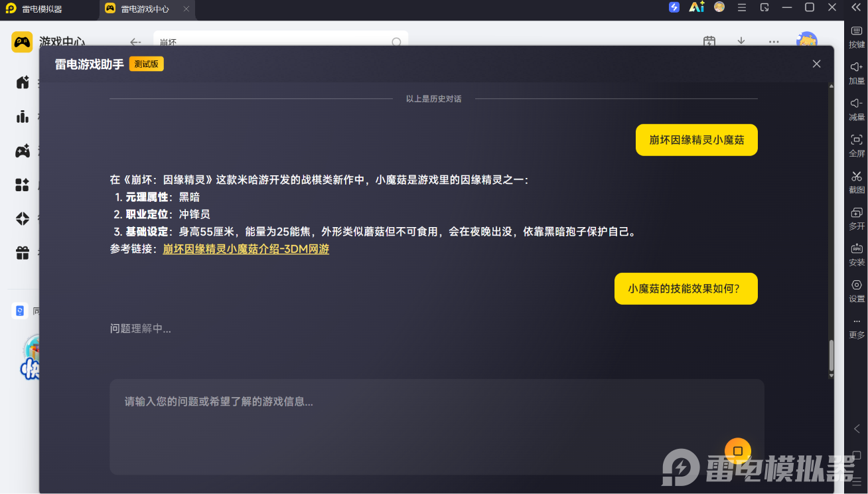Open the 多开 multi-instance tool
Screen dimensions: 868x494
(x=857, y=219)
